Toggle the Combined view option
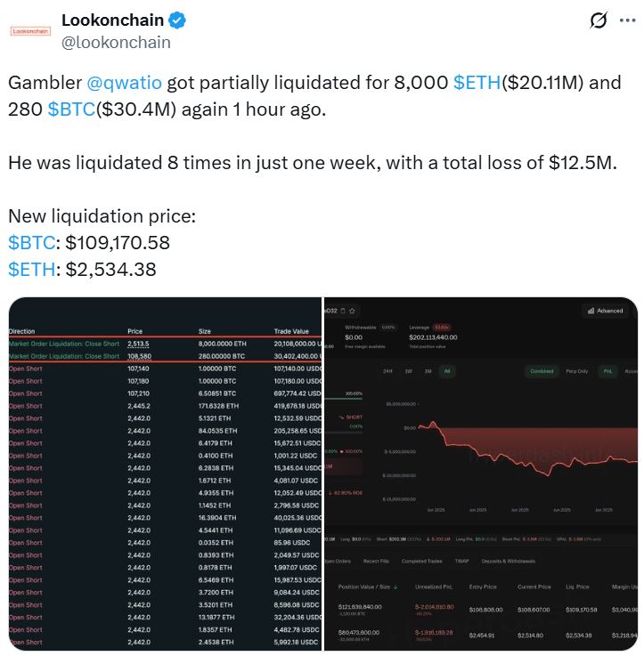The height and width of the screenshot is (656, 644). [542, 371]
